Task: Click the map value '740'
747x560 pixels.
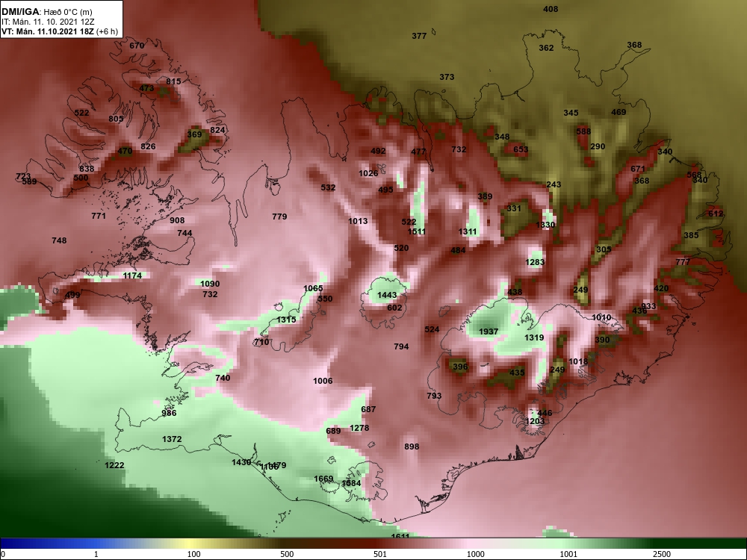Action: tap(223, 378)
